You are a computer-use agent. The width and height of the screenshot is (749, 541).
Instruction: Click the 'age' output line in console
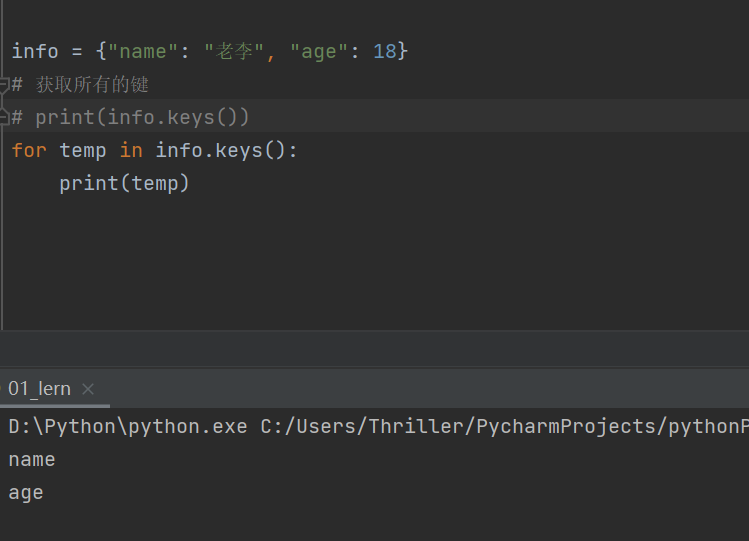26,493
